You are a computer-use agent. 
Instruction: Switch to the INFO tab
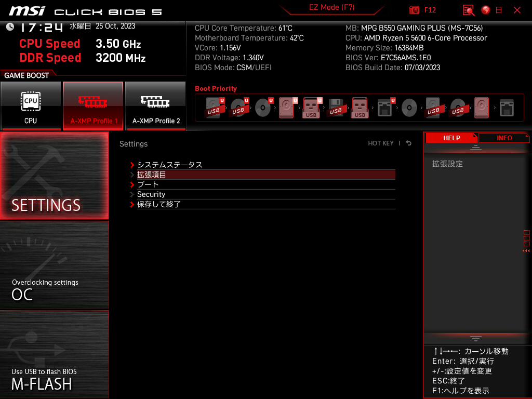(504, 138)
